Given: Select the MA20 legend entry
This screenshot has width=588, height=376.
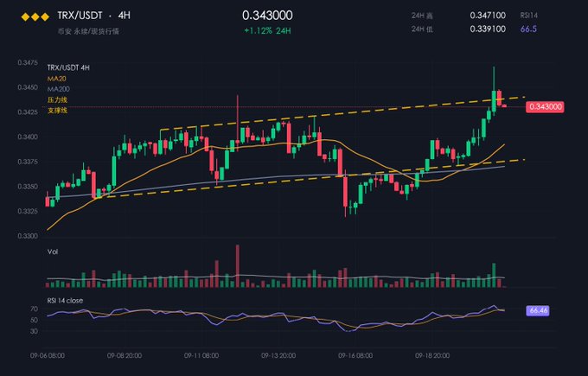Looking at the screenshot, I should pos(56,79).
